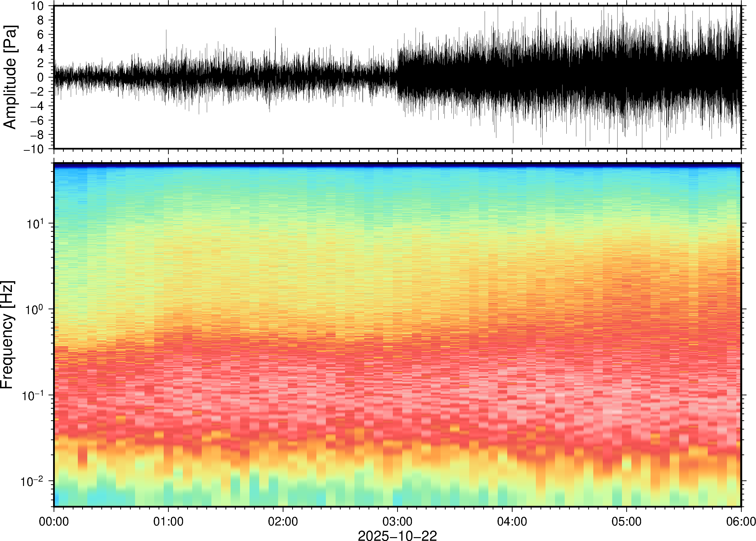Click the 05:00 time axis label
This screenshot has width=756, height=541.
626,521
